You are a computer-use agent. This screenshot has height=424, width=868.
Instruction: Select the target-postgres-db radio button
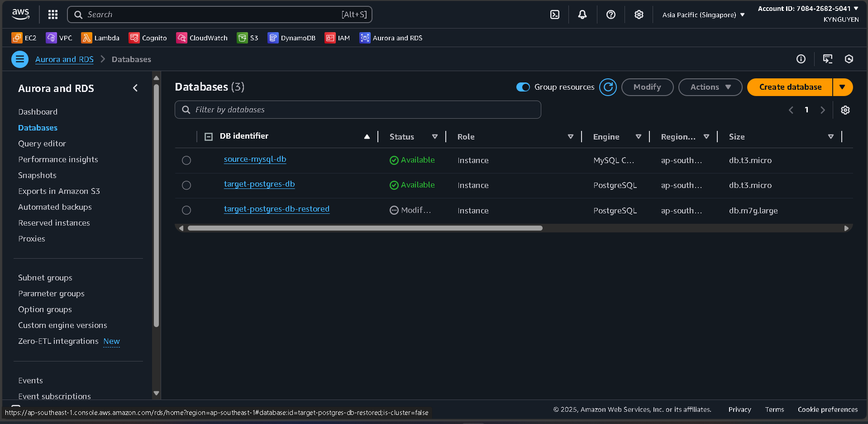[x=186, y=185]
